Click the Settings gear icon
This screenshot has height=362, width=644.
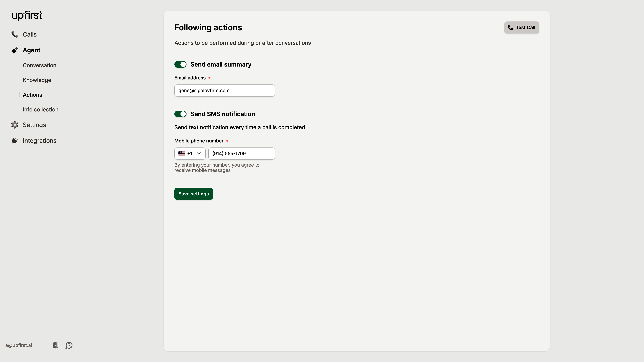pyautogui.click(x=14, y=125)
